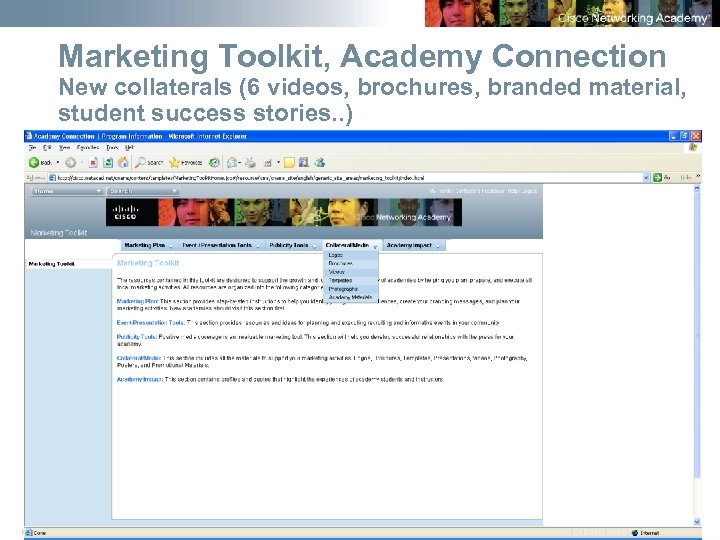
Task: Click the green Go arrow button
Action: [x=657, y=177]
